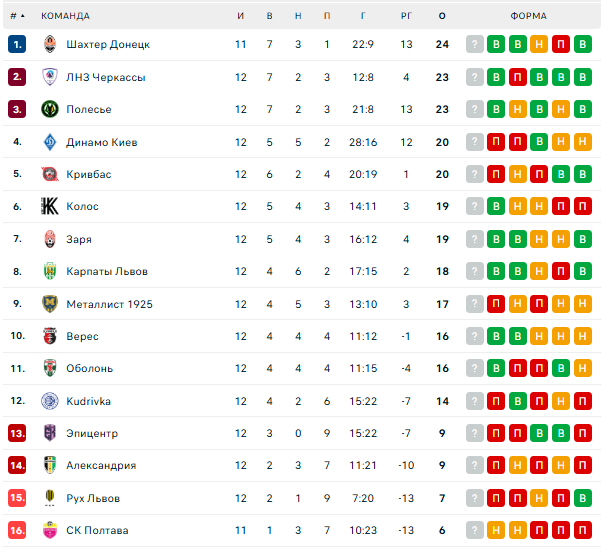Click position badge 16 for СК Полтава
Viewport: 608px width, 554px height.
(x=17, y=530)
